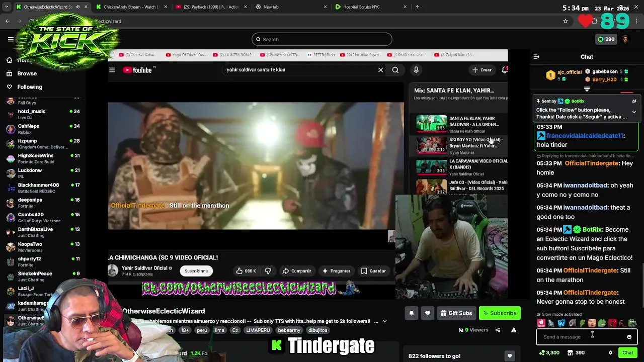Open Blackhammer406 channel in sidebar
The height and width of the screenshot is (362, 644).
[x=43, y=188]
